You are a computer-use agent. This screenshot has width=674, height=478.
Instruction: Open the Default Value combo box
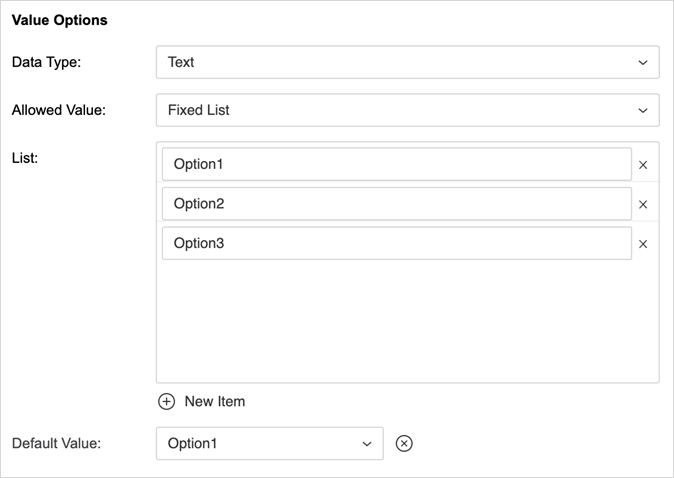[x=269, y=444]
